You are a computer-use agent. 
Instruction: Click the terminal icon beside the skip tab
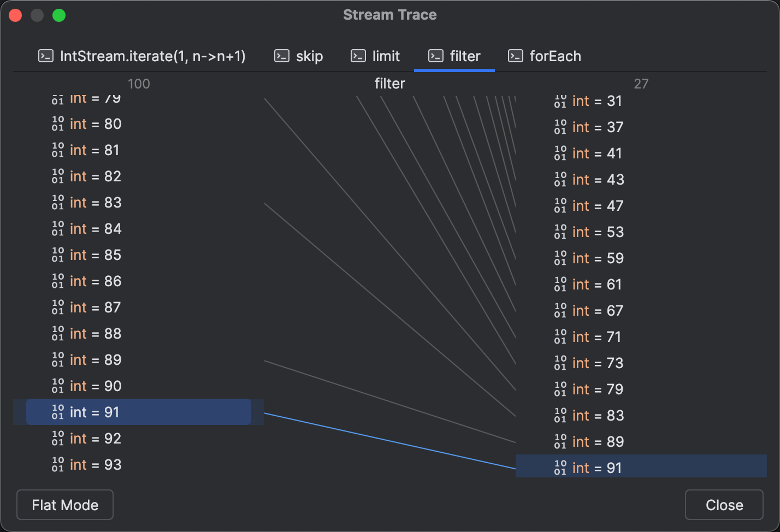click(281, 56)
